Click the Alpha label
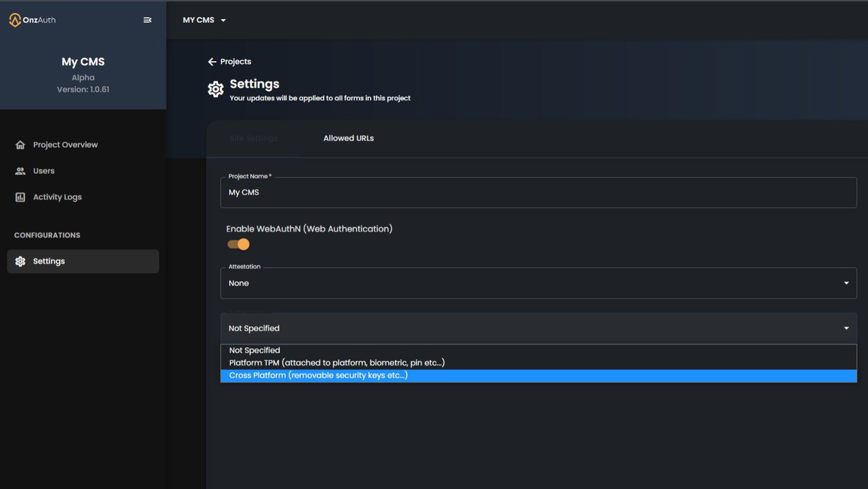Screen dimensions: 868x489 point(83,78)
